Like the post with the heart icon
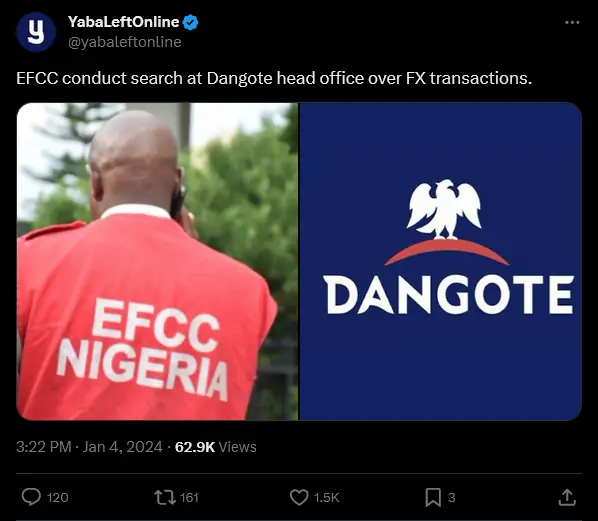598x521 pixels. click(x=299, y=497)
